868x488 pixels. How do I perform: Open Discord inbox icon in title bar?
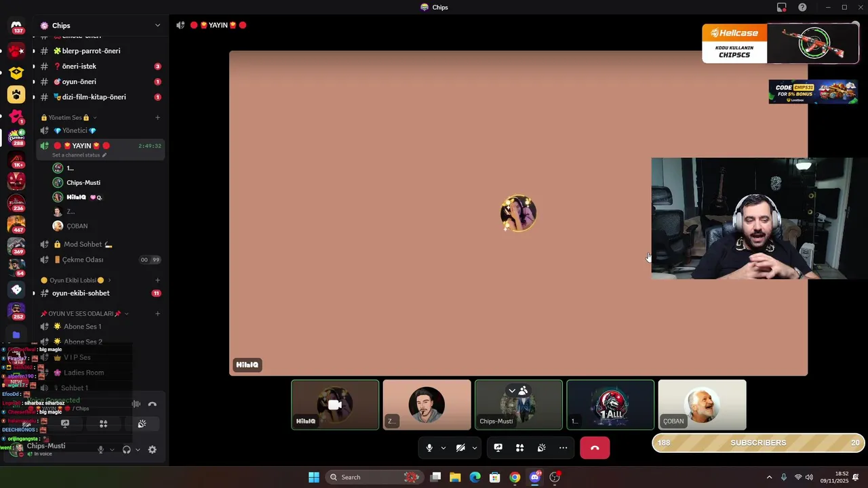click(782, 7)
